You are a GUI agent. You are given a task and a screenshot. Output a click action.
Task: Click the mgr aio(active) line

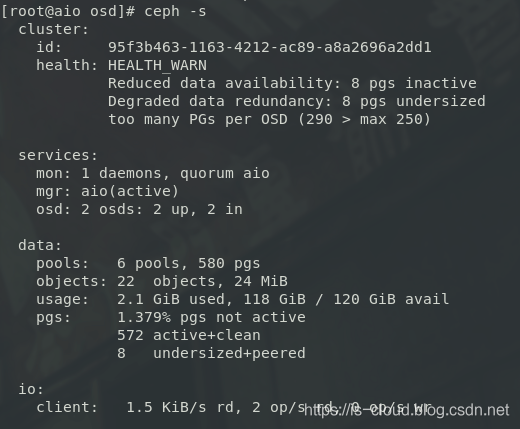pos(107,191)
